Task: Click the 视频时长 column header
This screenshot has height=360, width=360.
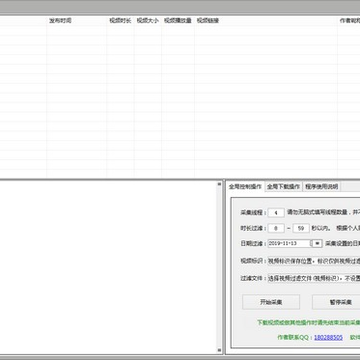Action: pyautogui.click(x=120, y=21)
